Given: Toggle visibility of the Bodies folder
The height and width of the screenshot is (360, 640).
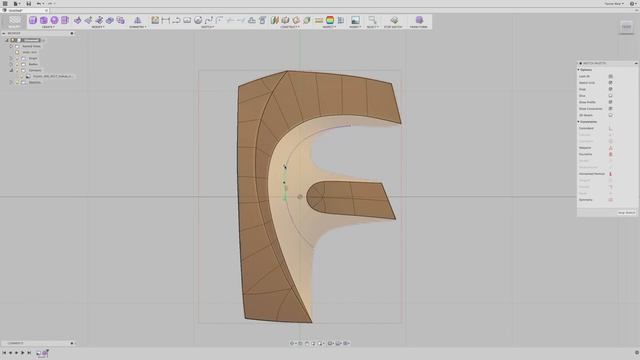Looking at the screenshot, I should [x=18, y=64].
